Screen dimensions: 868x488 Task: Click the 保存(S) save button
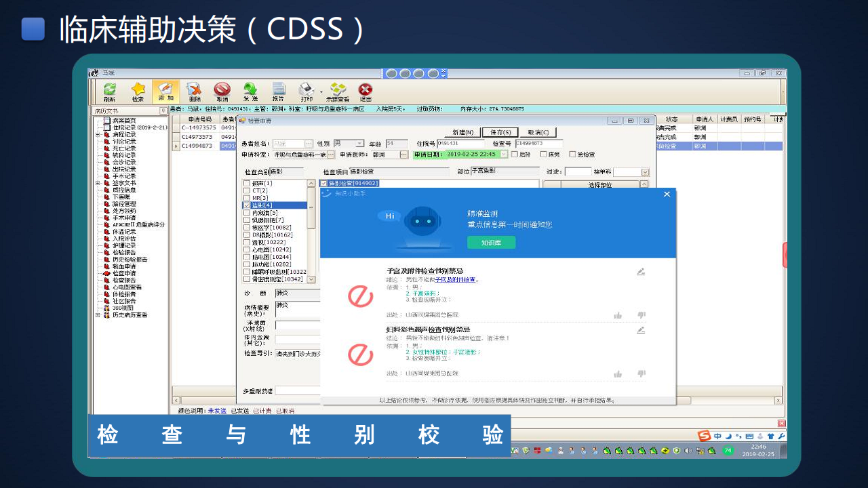pyautogui.click(x=500, y=132)
